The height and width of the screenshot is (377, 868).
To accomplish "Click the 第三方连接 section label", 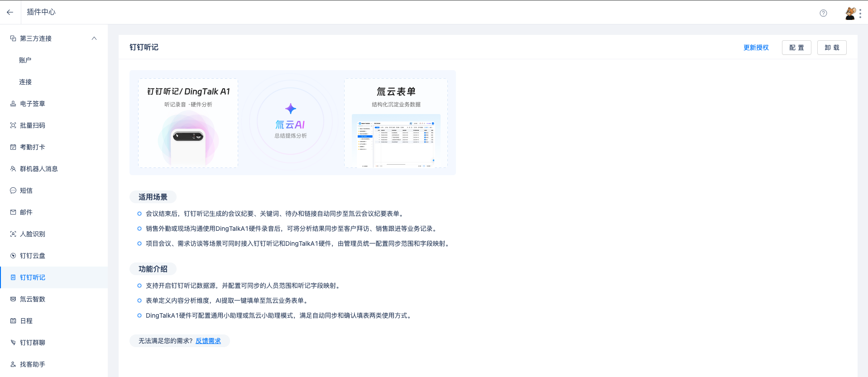I will coord(36,38).
